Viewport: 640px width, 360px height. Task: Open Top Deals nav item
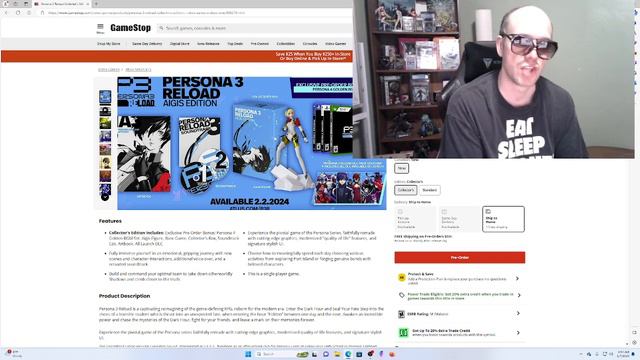click(235, 44)
